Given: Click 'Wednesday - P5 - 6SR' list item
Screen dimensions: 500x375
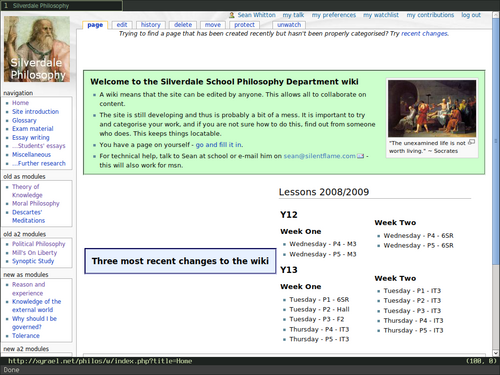Looking at the screenshot, I should (x=418, y=246).
